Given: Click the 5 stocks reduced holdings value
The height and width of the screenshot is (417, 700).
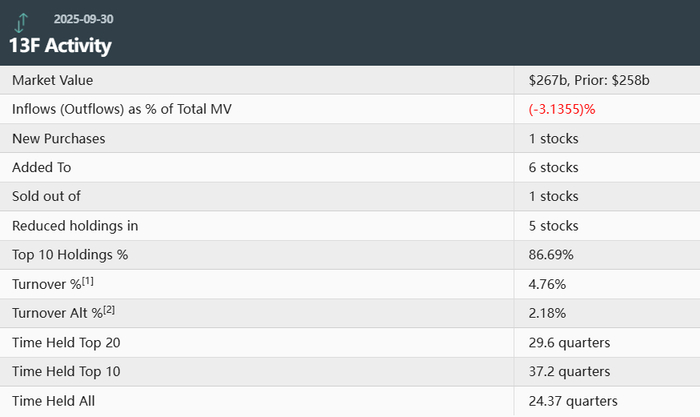Looking at the screenshot, I should [x=553, y=225].
